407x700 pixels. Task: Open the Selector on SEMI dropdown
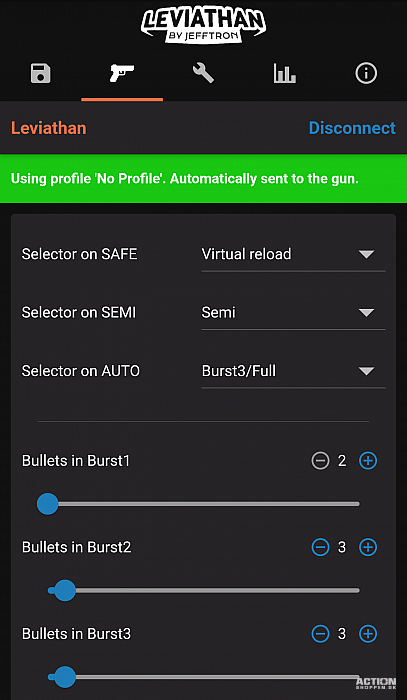[293, 313]
